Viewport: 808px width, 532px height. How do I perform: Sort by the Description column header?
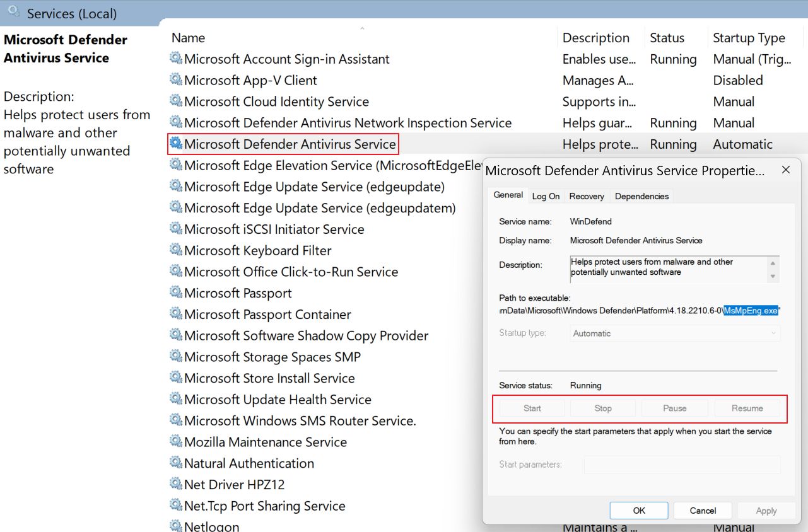click(596, 38)
